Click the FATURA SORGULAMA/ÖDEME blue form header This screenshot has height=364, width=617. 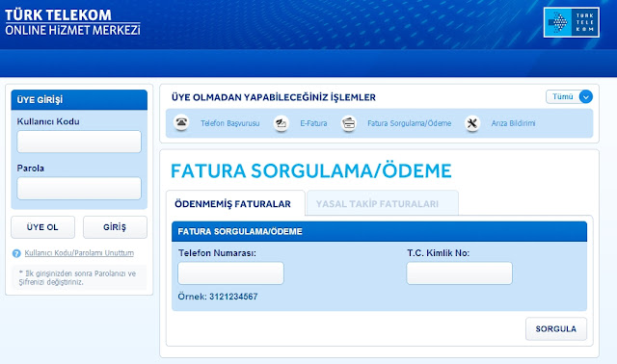(379, 231)
